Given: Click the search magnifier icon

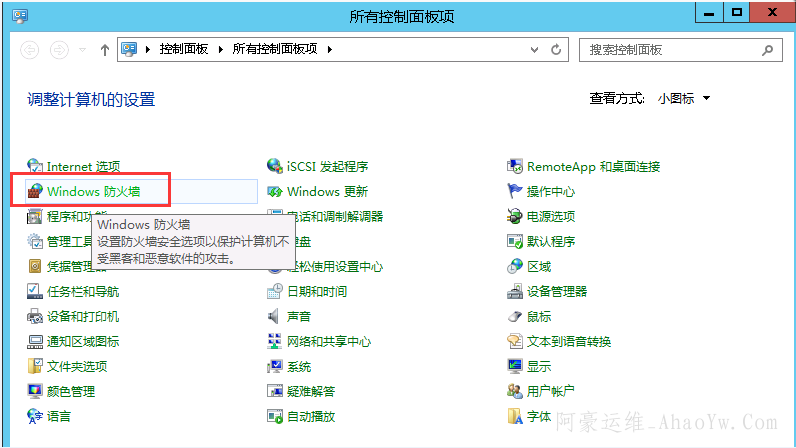Looking at the screenshot, I should click(768, 50).
